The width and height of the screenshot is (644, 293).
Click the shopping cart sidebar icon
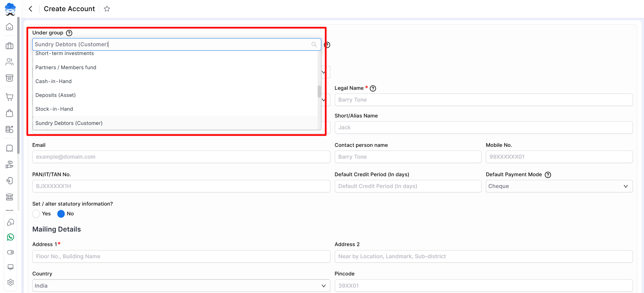pos(9,97)
